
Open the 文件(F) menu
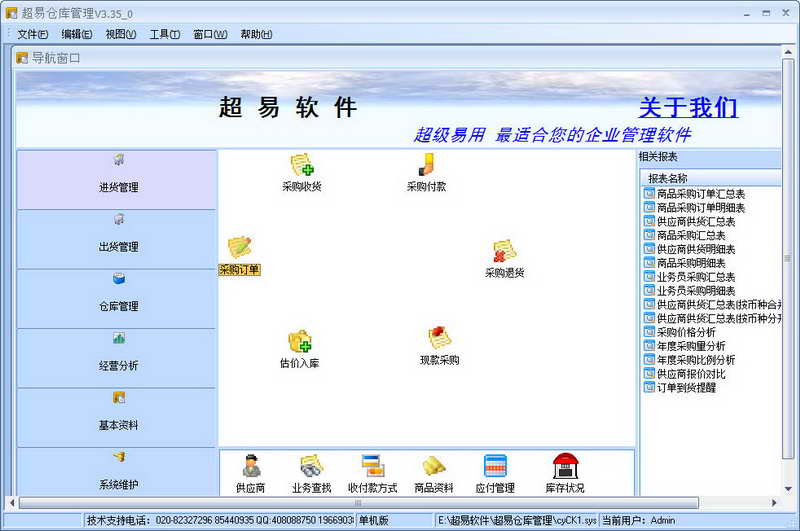pyautogui.click(x=32, y=34)
